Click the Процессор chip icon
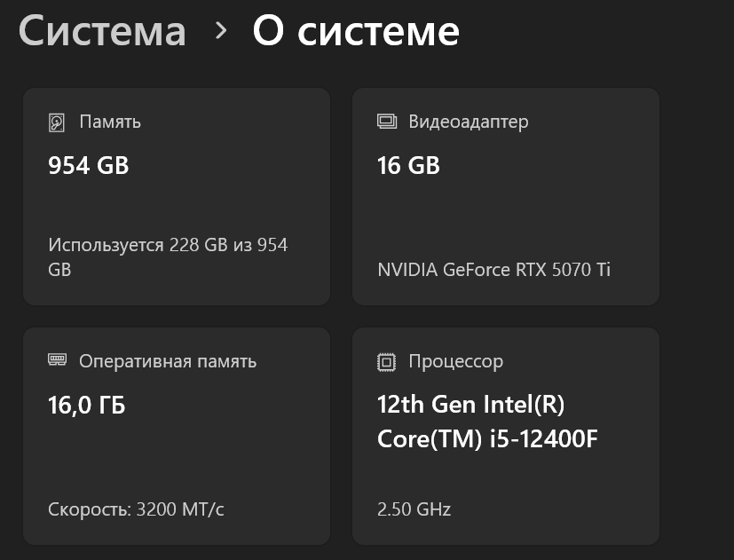This screenshot has width=734, height=560. (386, 361)
